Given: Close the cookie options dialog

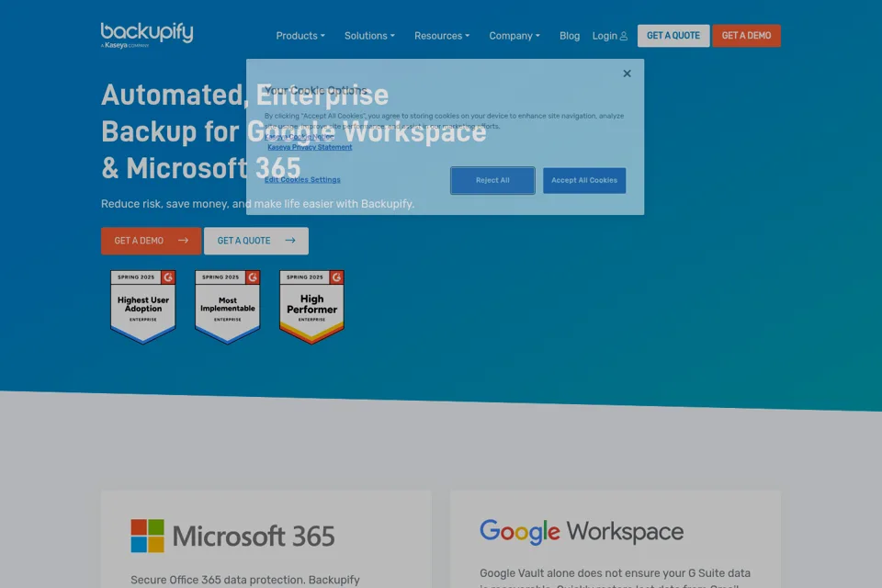Looking at the screenshot, I should pos(628,73).
